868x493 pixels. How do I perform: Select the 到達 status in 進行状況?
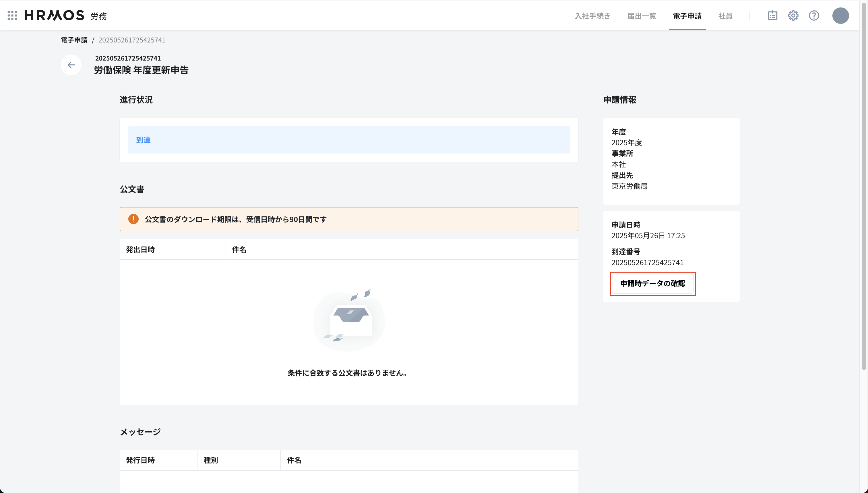coord(143,140)
